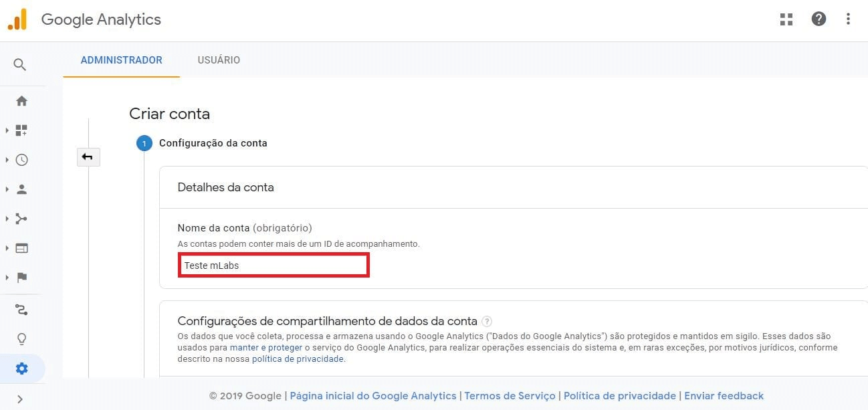
Task: Open the Google apps grid menu
Action: pyautogui.click(x=786, y=19)
